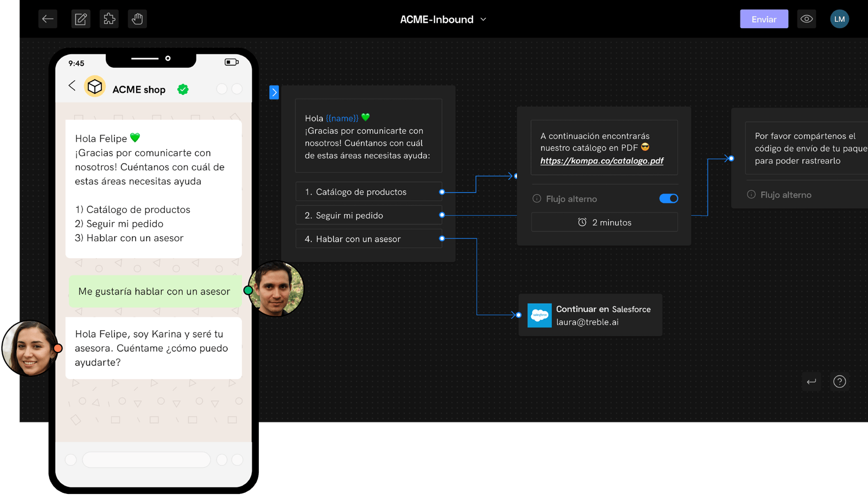This screenshot has width=868, height=501.
Task: Open the LM profile avatar menu
Action: pos(839,18)
